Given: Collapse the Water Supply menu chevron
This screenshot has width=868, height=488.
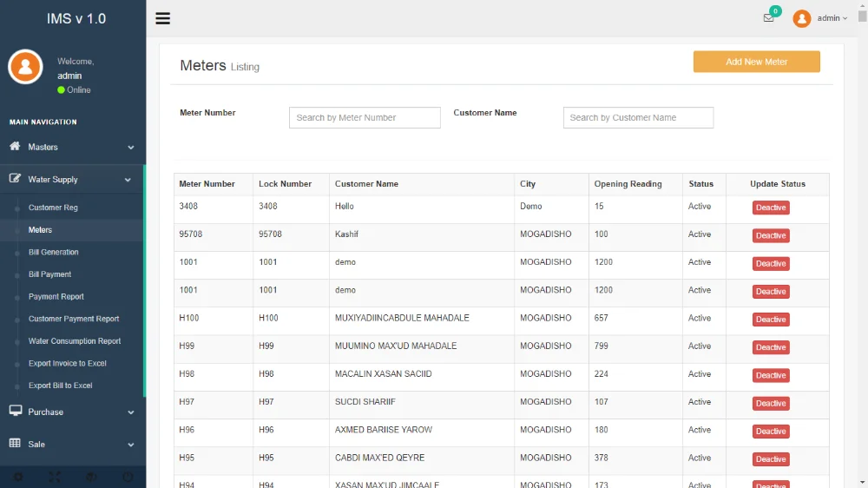Looking at the screenshot, I should pos(128,180).
